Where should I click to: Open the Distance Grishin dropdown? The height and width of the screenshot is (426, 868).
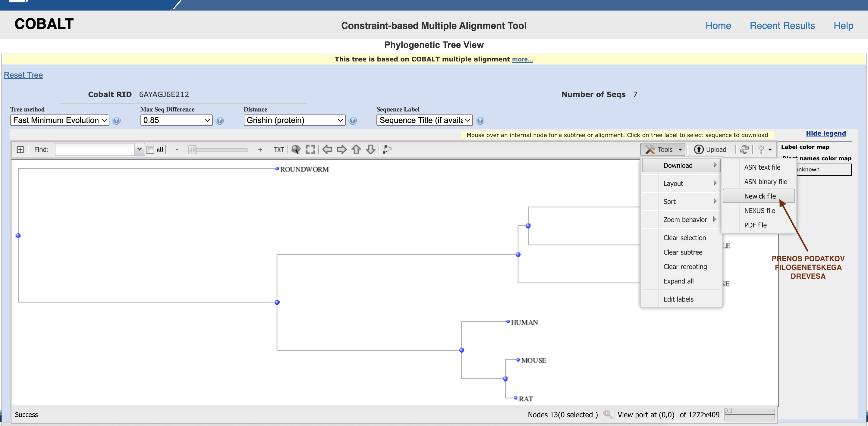click(x=294, y=120)
